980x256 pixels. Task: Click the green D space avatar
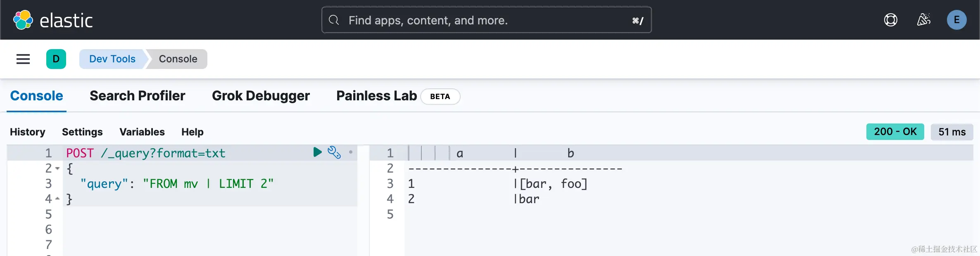56,59
